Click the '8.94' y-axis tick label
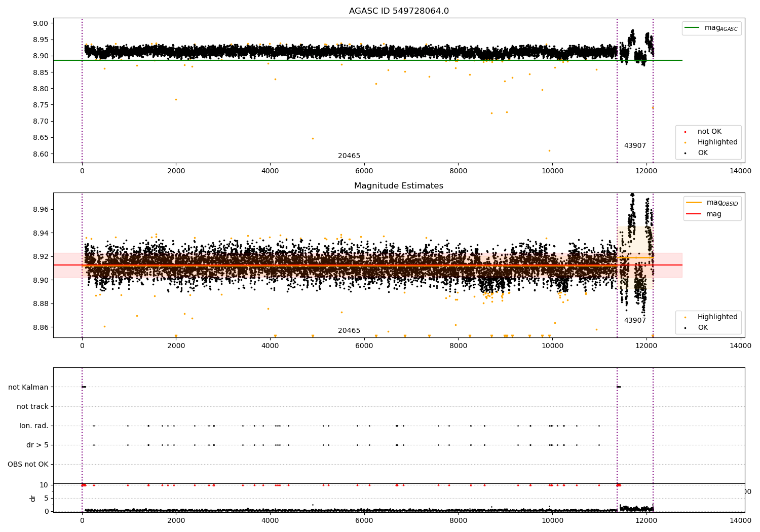This screenshot has width=760, height=532. tap(41, 233)
